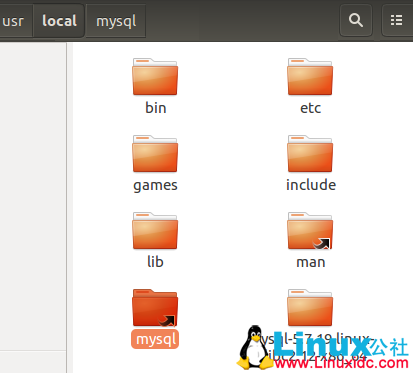This screenshot has height=373, width=413.
Task: Click the "etc" folder name label
Action: (x=310, y=108)
